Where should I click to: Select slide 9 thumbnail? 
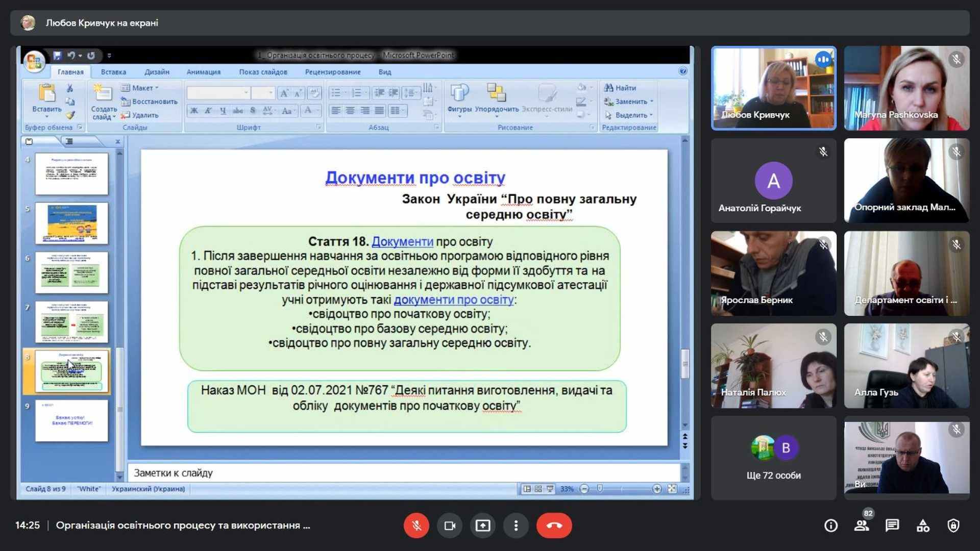pyautogui.click(x=71, y=420)
